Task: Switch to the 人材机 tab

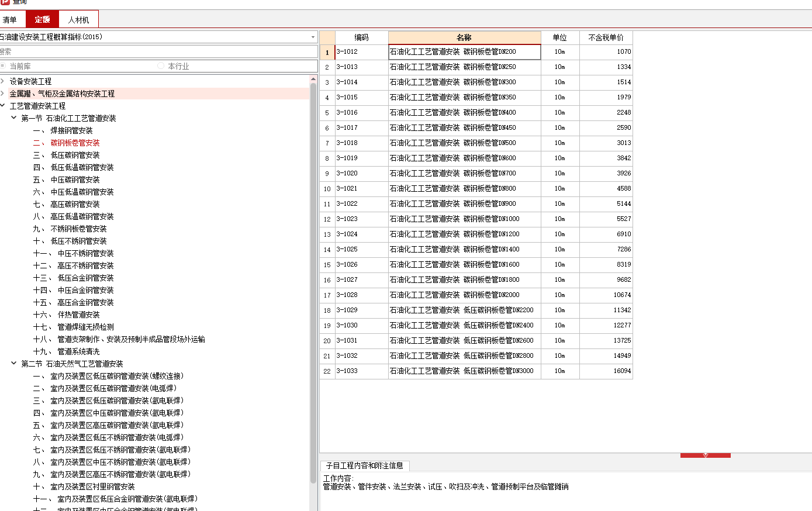Action: tap(78, 19)
